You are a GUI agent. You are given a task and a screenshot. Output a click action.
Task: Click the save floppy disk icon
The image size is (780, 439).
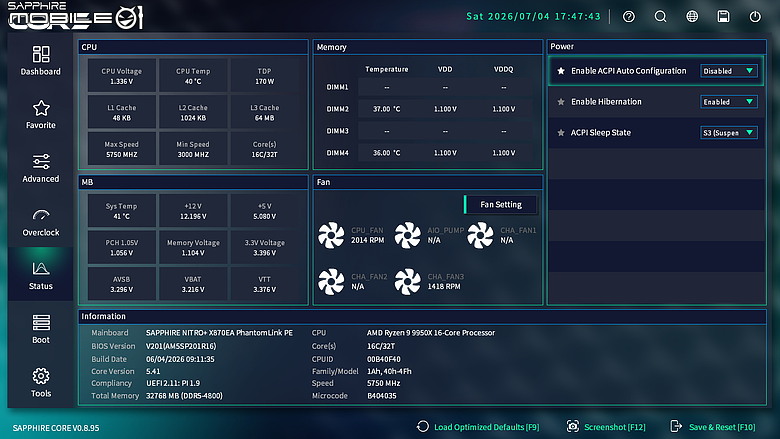pyautogui.click(x=723, y=16)
